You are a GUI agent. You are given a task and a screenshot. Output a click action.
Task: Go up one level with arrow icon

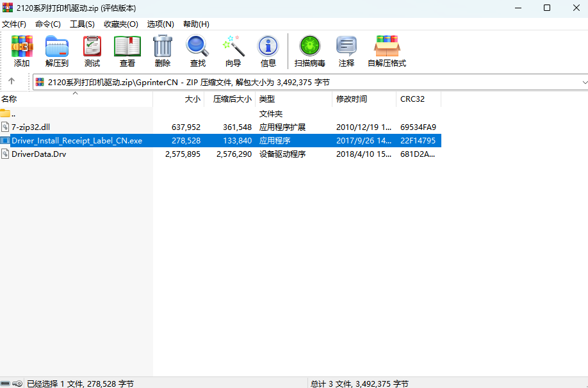(x=12, y=81)
